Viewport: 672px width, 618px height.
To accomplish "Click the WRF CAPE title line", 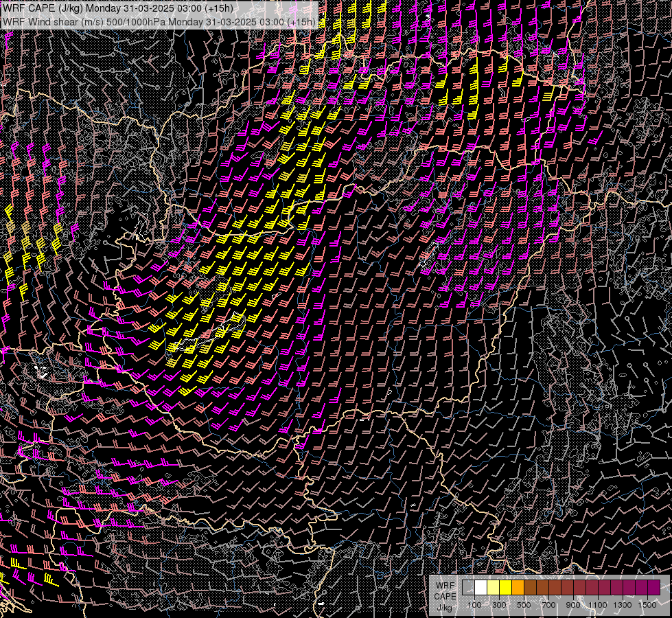I will pyautogui.click(x=118, y=8).
